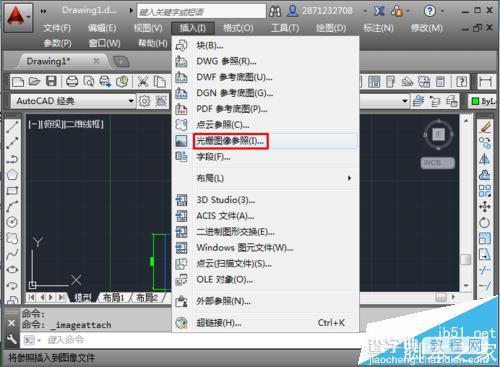
Task: Click the Cut scissors icon
Action: pyautogui.click(x=143, y=82)
